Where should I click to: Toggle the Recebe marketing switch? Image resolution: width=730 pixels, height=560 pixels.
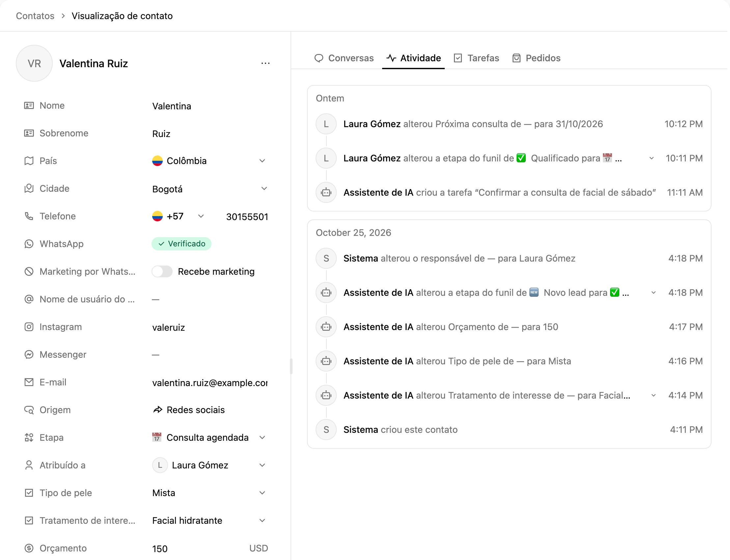[162, 272]
